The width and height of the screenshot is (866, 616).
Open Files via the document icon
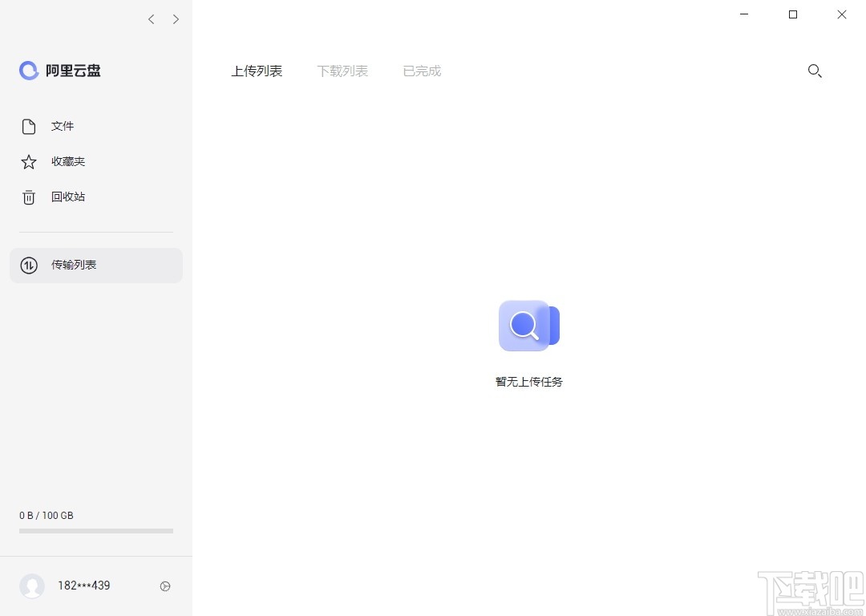29,126
